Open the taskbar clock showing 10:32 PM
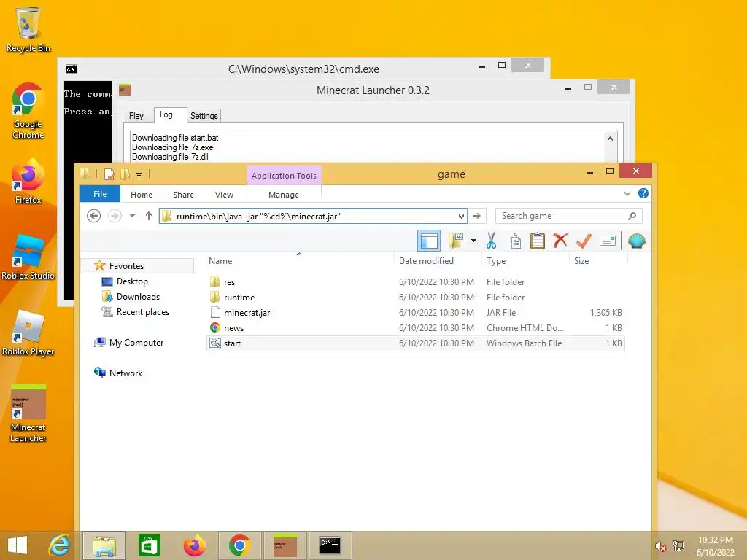The width and height of the screenshot is (747, 560). point(715,546)
